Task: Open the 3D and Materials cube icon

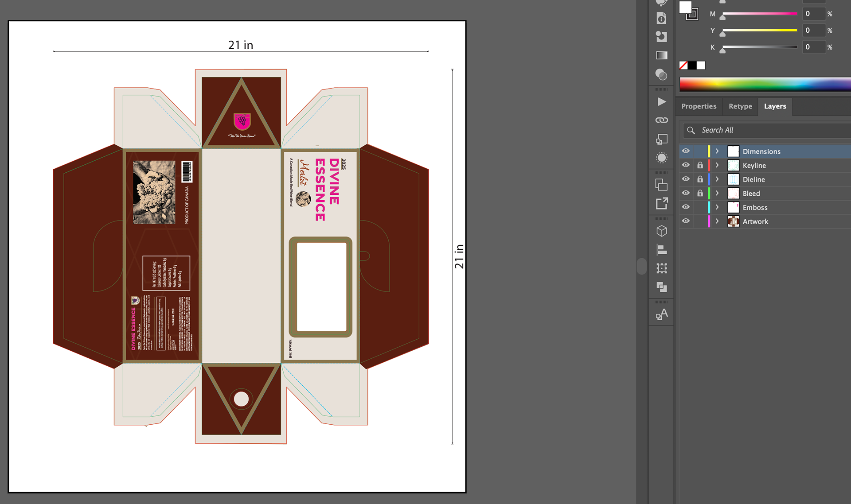Action: pos(661,231)
